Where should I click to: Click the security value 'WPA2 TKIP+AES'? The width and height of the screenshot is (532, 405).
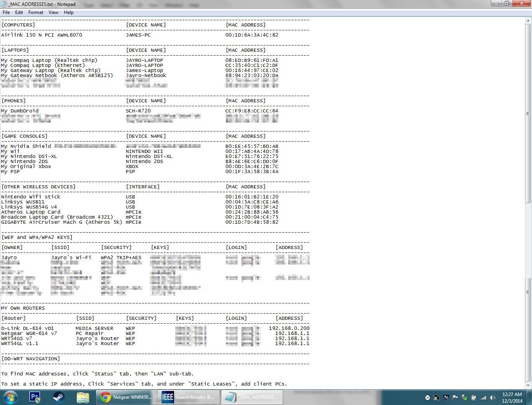click(x=121, y=258)
